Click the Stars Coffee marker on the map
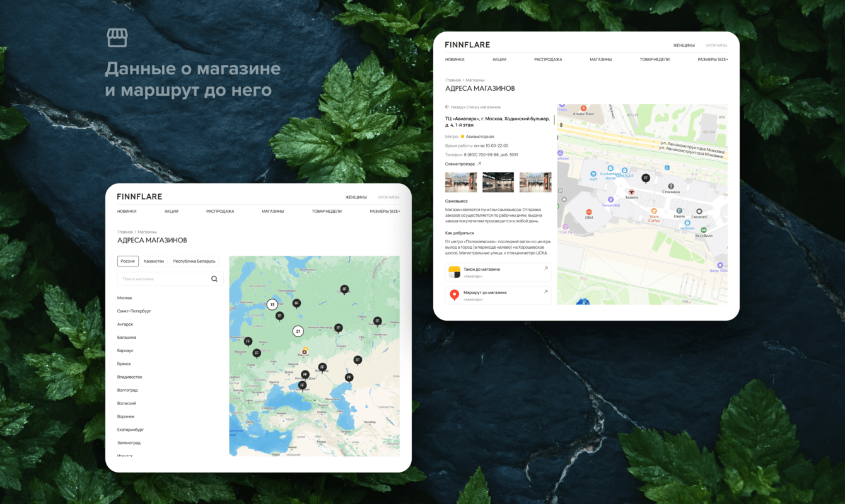 pyautogui.click(x=654, y=211)
